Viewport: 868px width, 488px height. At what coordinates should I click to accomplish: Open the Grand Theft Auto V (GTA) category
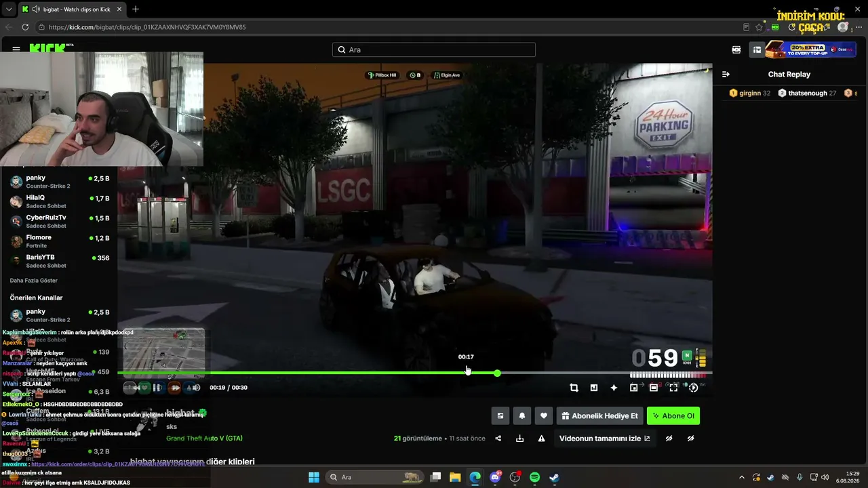click(x=204, y=439)
